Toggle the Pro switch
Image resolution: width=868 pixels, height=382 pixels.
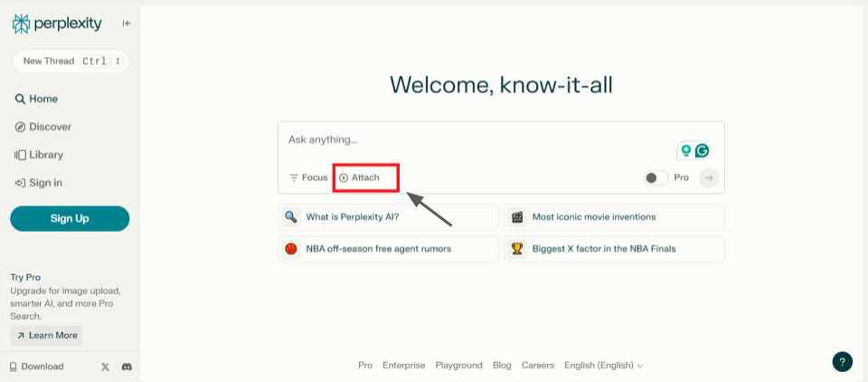(656, 178)
